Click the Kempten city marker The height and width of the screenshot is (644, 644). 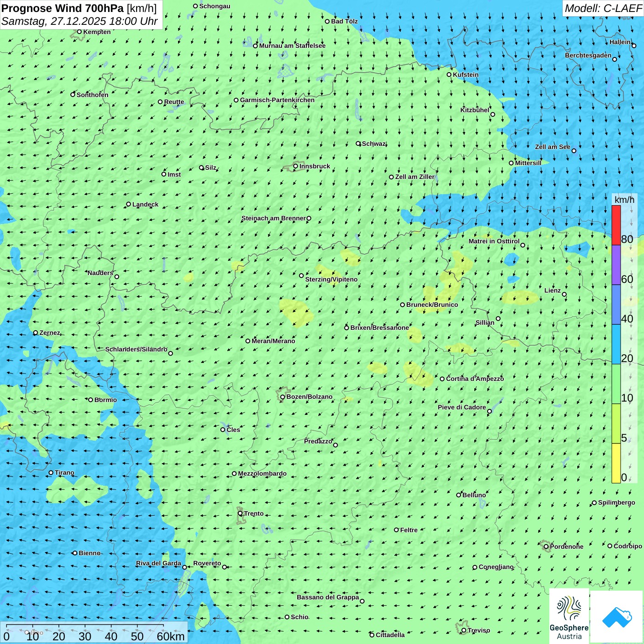click(79, 32)
